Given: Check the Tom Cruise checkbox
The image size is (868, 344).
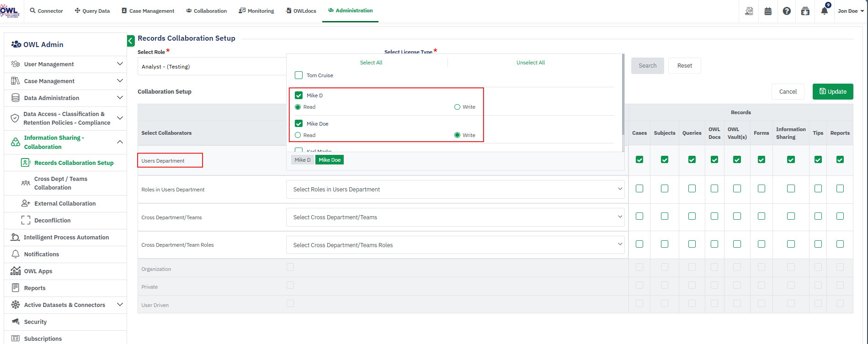Looking at the screenshot, I should tap(299, 75).
